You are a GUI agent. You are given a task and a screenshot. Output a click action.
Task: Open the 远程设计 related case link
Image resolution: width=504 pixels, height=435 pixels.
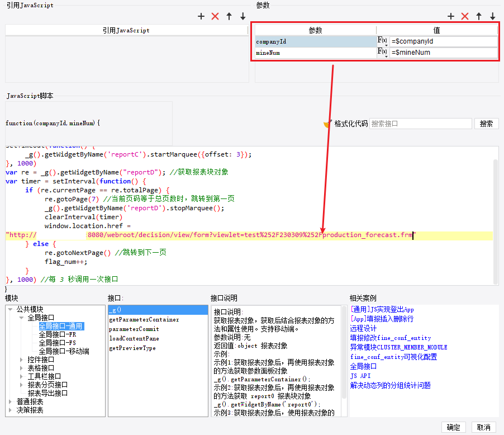pyautogui.click(x=363, y=329)
